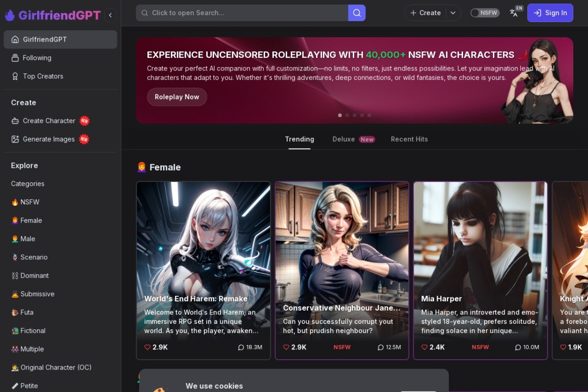Click heart icon on World's End Harem card
This screenshot has width=588, height=392.
click(147, 347)
